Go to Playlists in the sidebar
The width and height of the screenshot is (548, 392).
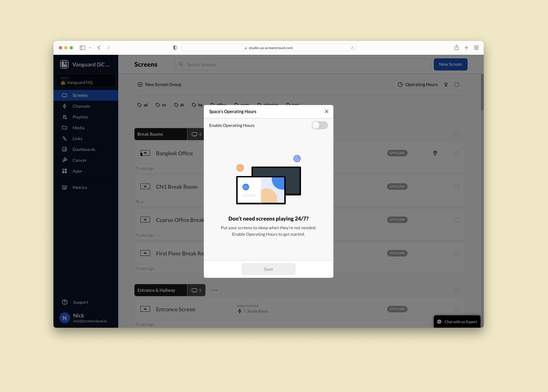(x=80, y=117)
